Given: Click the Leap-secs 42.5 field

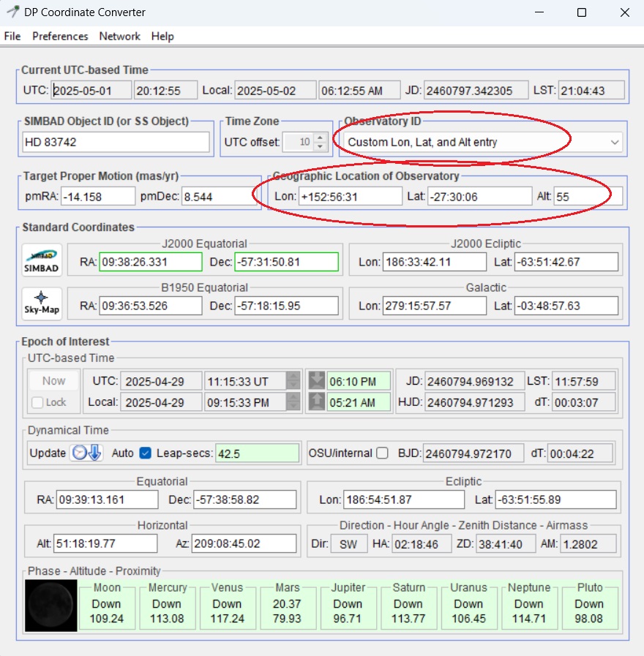Looking at the screenshot, I should pos(257,453).
